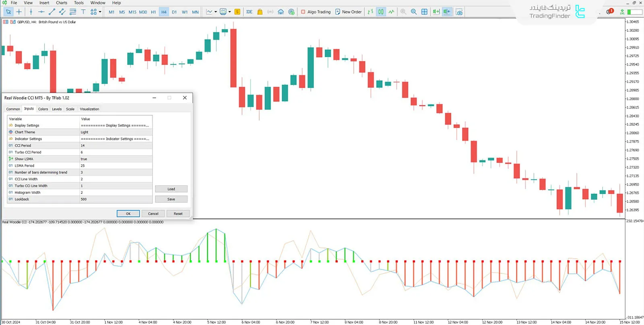
Task: Enable candlestick chart mode
Action: (x=381, y=12)
